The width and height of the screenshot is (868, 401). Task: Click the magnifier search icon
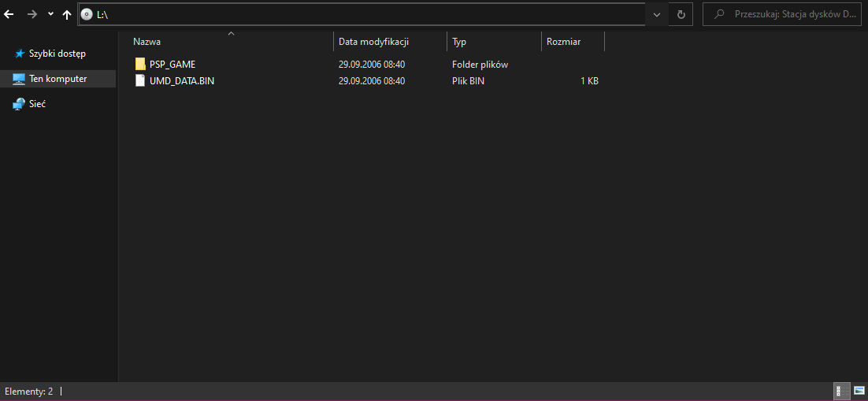click(719, 15)
